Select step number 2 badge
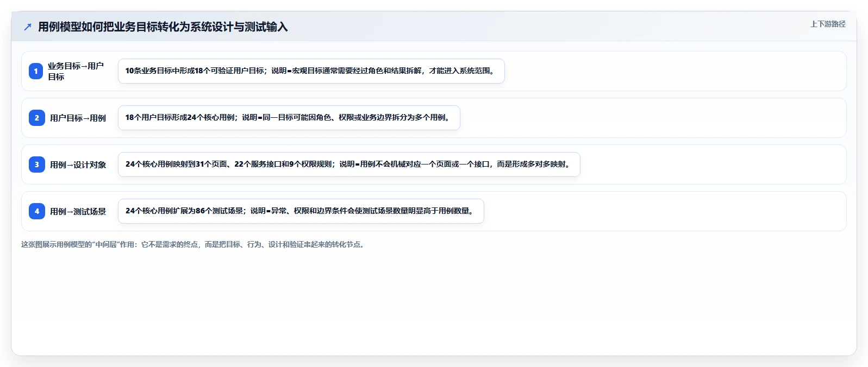The image size is (868, 367). [36, 118]
